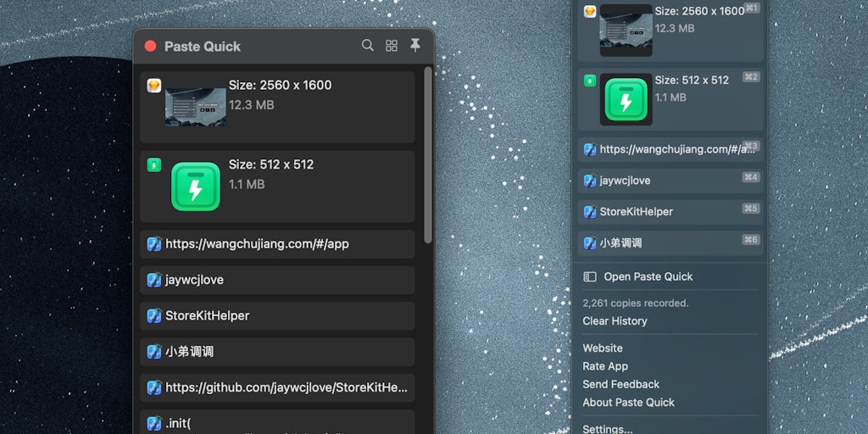Click Xcode icon beside github.com link in window

pos(154,387)
